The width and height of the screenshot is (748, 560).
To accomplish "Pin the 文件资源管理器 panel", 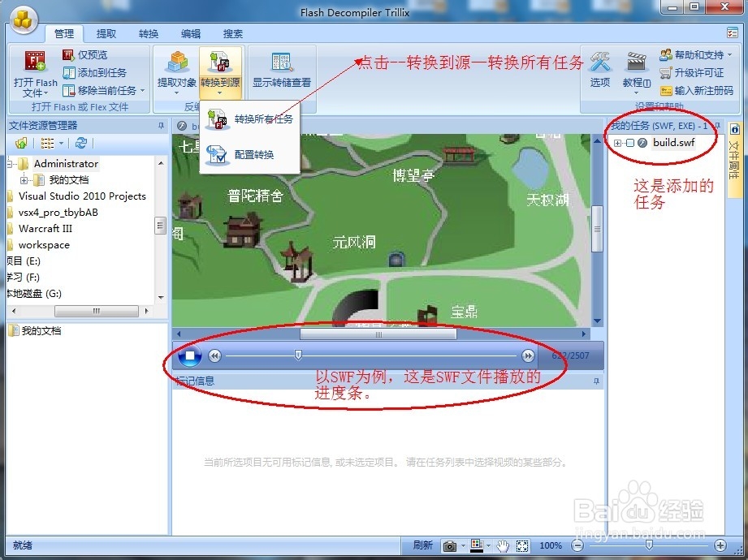I will pyautogui.click(x=162, y=126).
